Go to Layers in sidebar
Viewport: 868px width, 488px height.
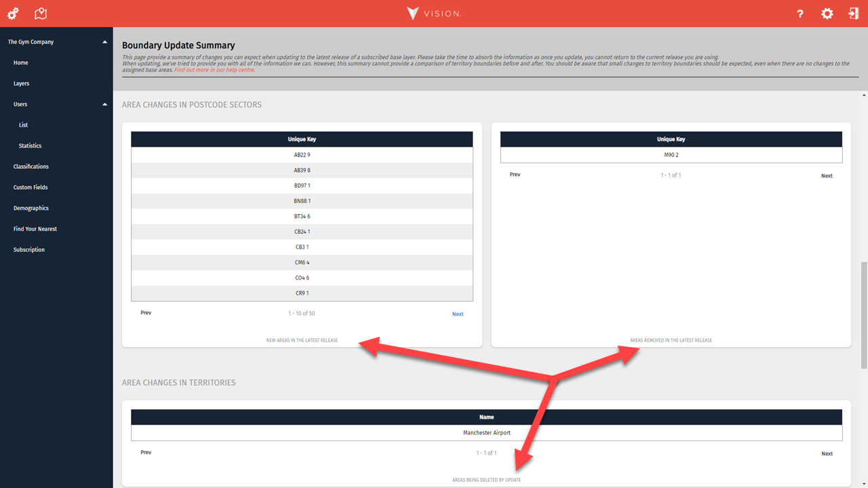point(22,83)
